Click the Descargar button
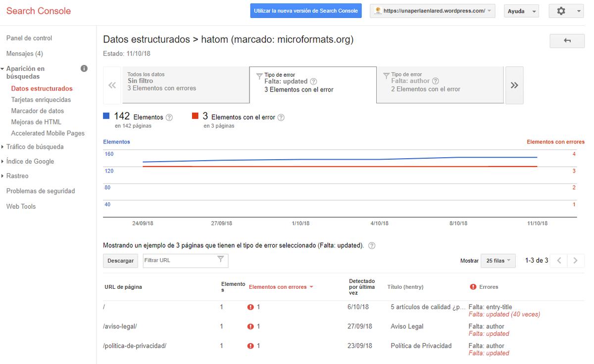The height and width of the screenshot is (364, 594). pyautogui.click(x=120, y=260)
